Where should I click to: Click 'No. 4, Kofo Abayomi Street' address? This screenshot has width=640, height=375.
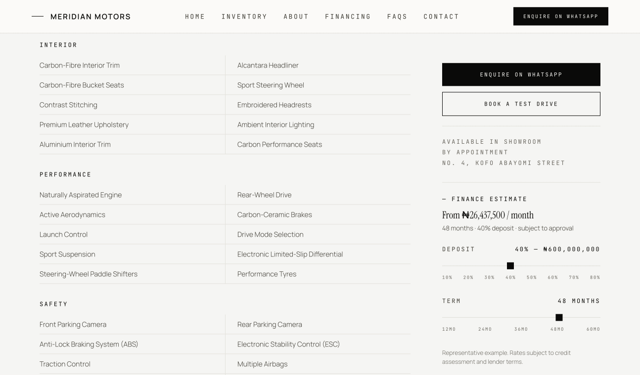coord(503,163)
